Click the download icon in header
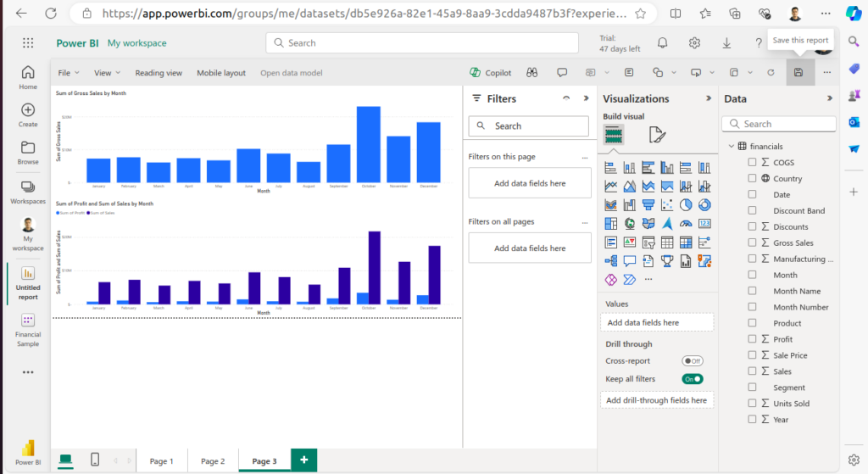 [726, 43]
